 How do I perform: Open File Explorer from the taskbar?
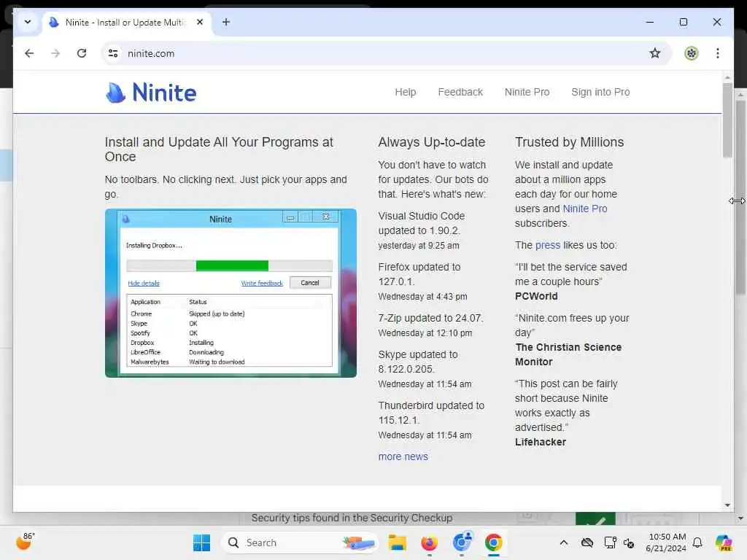397,542
